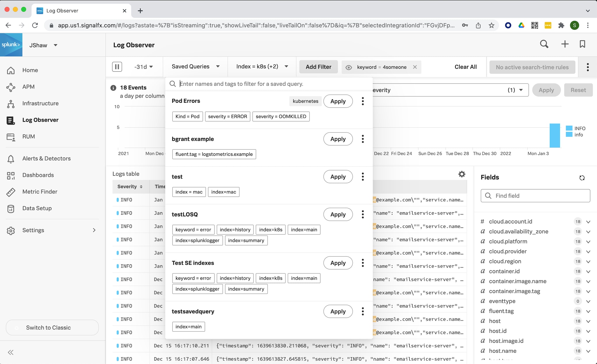
Task: Apply the bgrant example saved query
Action: click(338, 139)
